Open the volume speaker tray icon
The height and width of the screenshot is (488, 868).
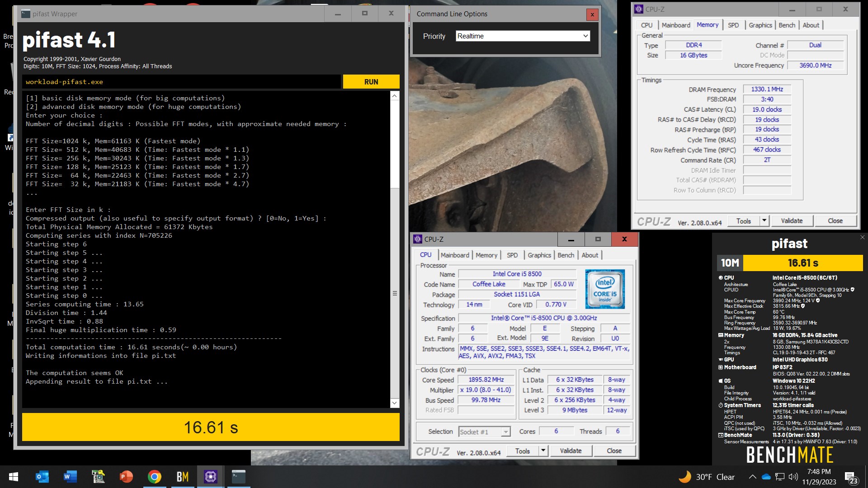[x=793, y=477]
